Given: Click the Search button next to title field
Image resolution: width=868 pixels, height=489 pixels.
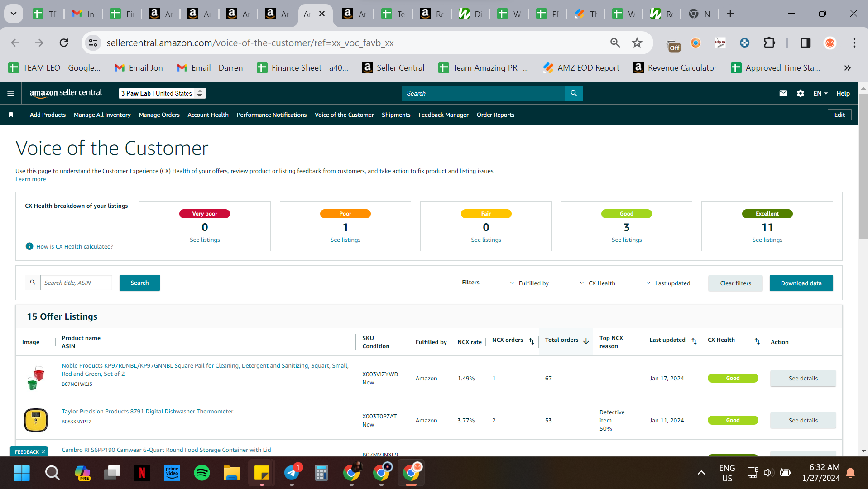Looking at the screenshot, I should click(x=139, y=283).
